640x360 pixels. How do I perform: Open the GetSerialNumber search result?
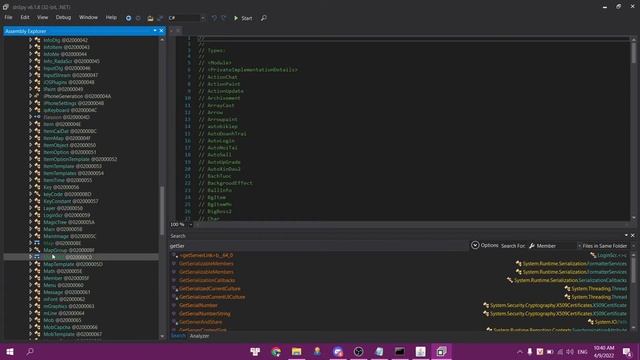click(198, 305)
